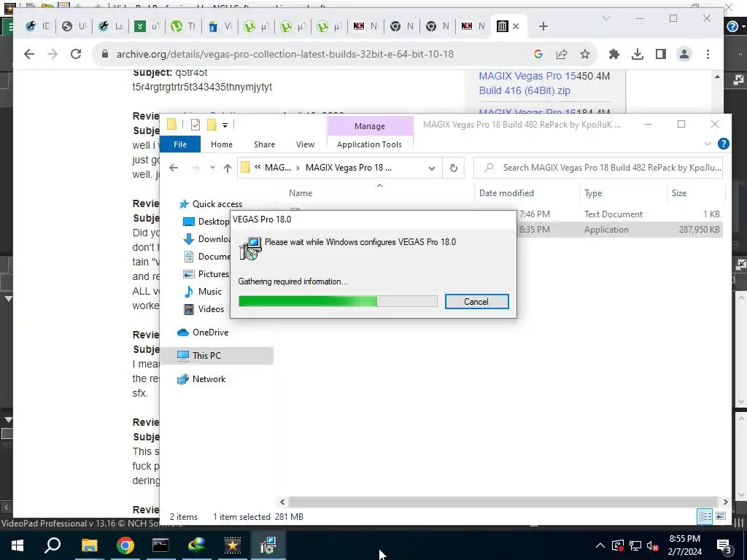Switch Explorer to details view icon

(705, 517)
